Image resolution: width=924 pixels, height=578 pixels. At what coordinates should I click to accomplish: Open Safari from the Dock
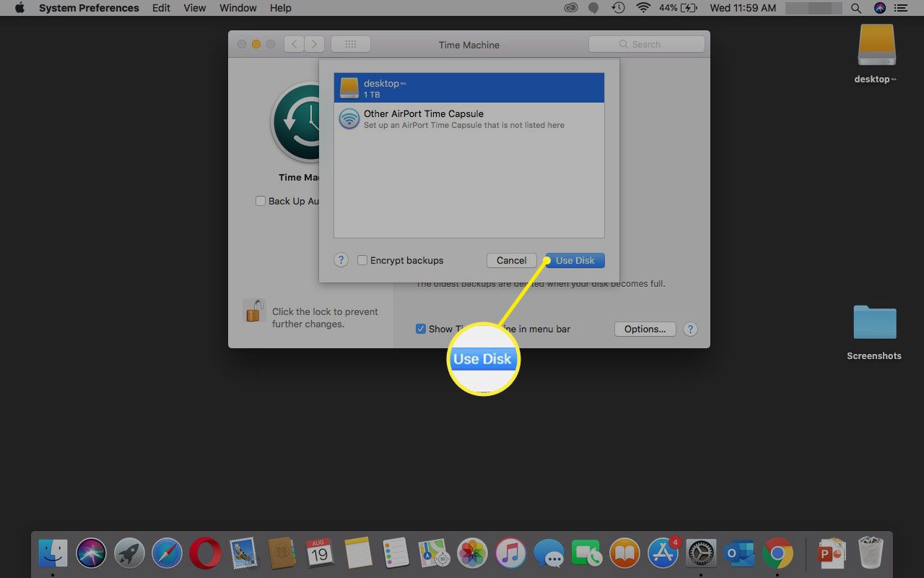(167, 554)
